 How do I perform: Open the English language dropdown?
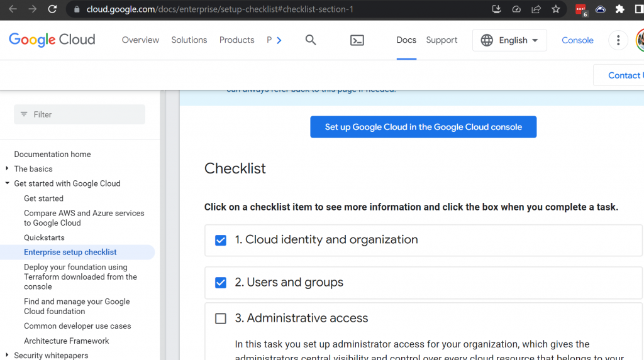509,40
